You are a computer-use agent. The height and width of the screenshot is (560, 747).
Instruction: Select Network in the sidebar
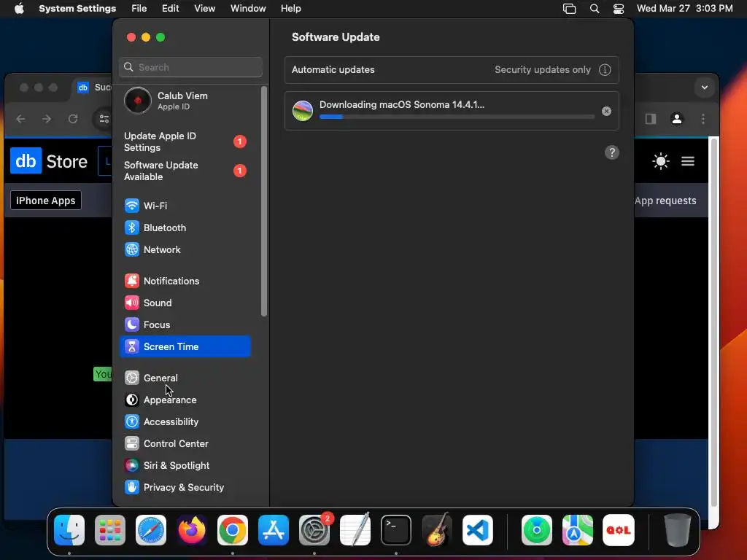click(x=185, y=249)
